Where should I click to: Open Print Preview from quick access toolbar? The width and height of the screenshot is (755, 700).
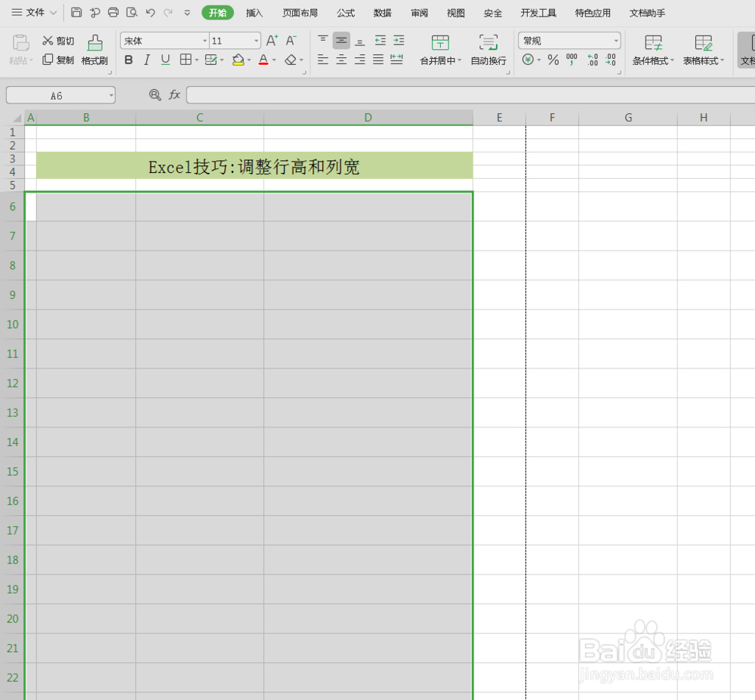pos(131,13)
